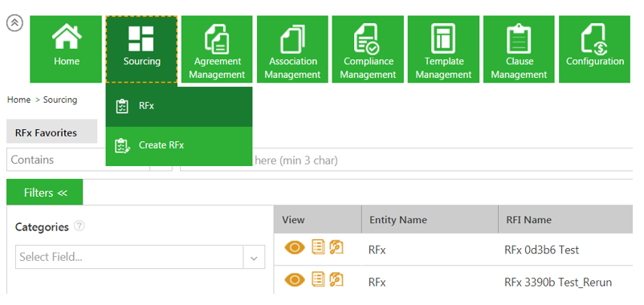Collapse the Filters panel
The image size is (644, 305).
(x=45, y=193)
